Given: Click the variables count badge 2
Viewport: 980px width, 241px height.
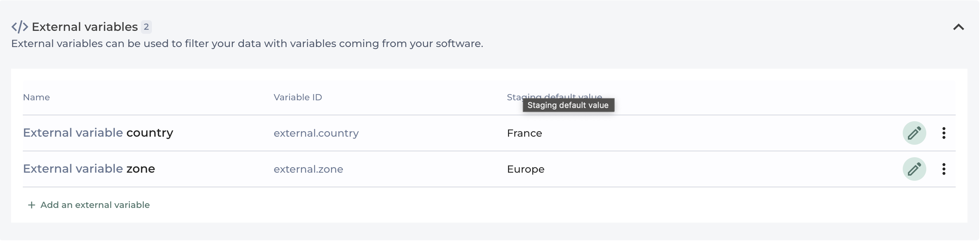Looking at the screenshot, I should (146, 27).
